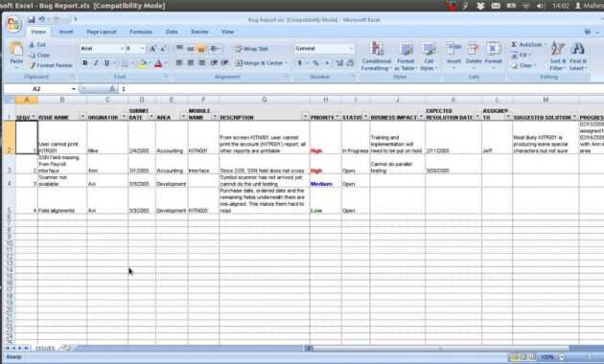Select the Format Painter tool
The width and height of the screenshot is (604, 364).
[51, 65]
